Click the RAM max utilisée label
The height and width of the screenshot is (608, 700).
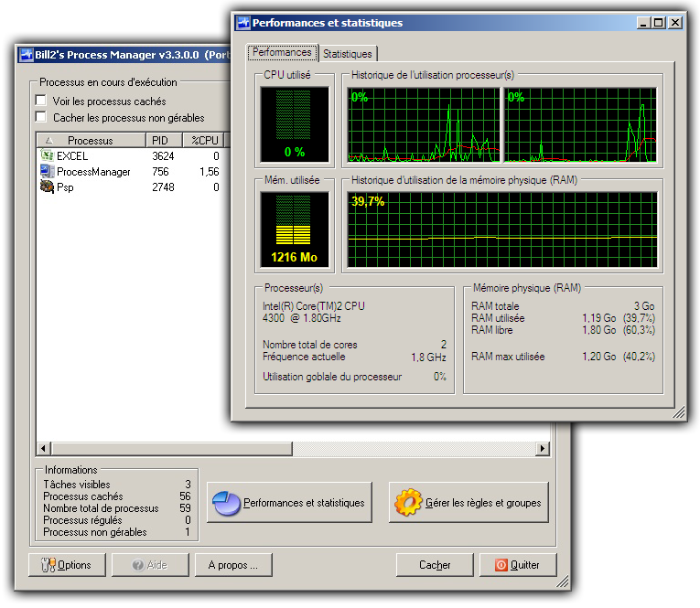pyautogui.click(x=508, y=357)
